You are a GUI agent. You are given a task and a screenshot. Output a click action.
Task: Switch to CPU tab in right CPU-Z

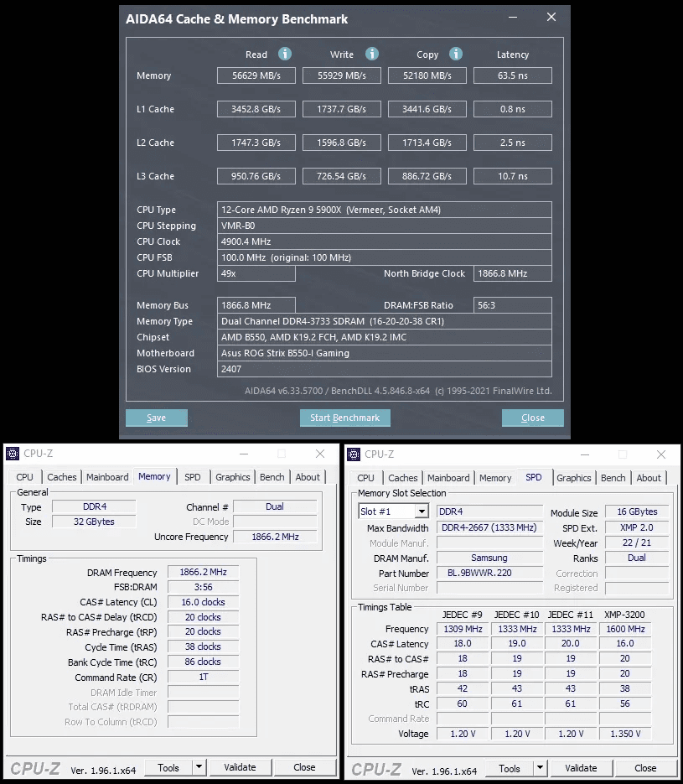[365, 478]
